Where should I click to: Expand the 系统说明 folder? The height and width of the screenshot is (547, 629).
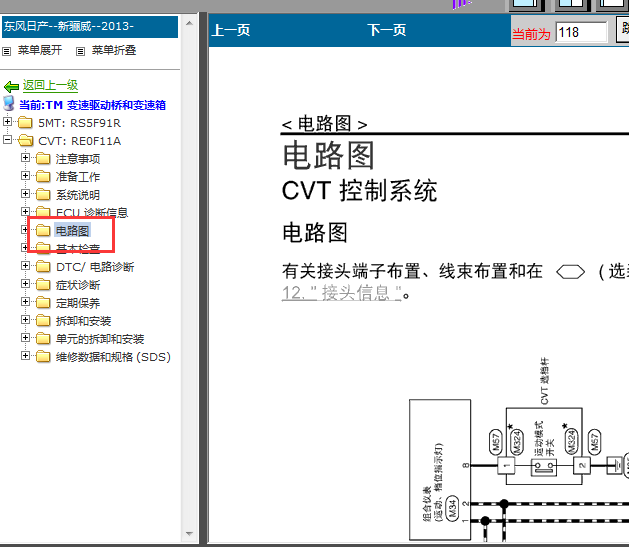point(25,194)
